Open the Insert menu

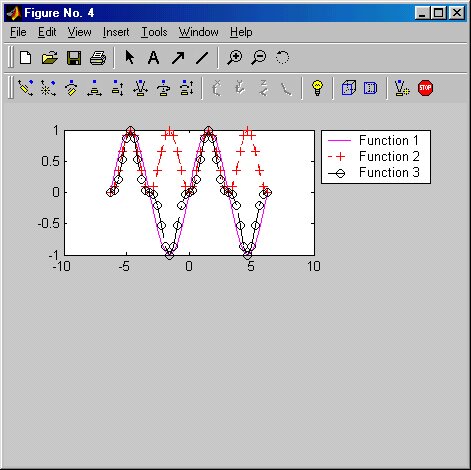pos(116,32)
